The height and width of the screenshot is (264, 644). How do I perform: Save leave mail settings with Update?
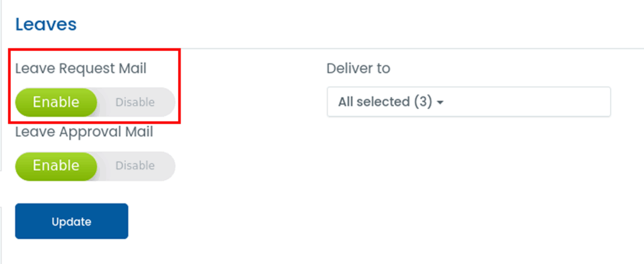(72, 221)
